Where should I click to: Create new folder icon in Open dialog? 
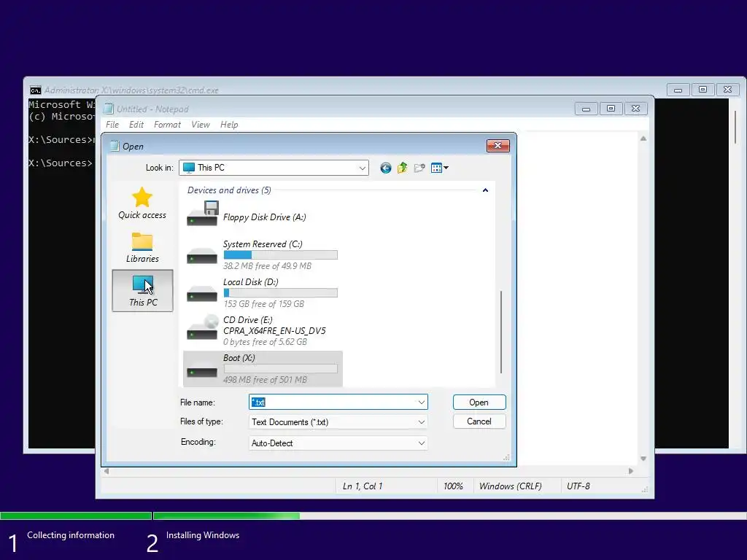tap(419, 168)
